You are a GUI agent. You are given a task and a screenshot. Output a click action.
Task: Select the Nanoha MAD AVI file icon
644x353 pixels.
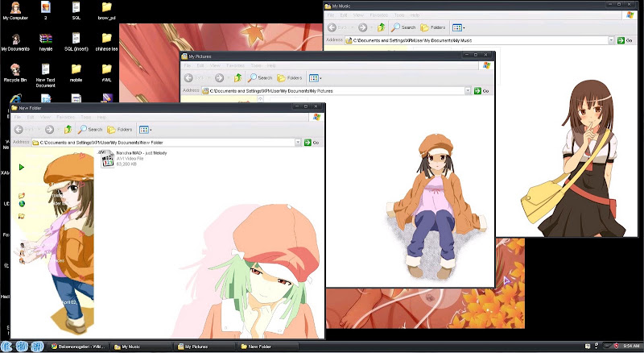coord(107,159)
